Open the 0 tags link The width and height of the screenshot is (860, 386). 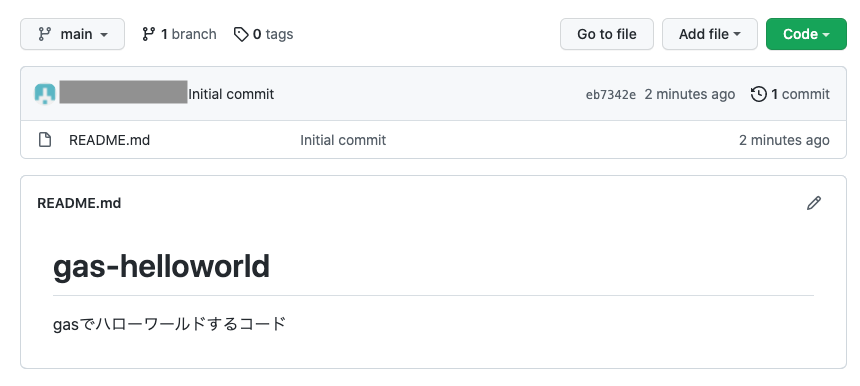point(263,34)
